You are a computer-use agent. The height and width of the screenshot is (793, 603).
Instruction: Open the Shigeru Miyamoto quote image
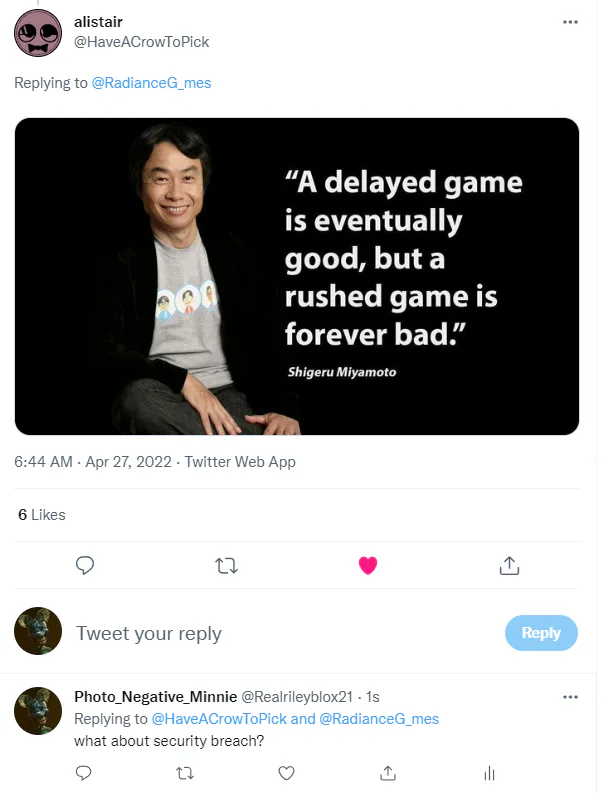pyautogui.click(x=297, y=277)
